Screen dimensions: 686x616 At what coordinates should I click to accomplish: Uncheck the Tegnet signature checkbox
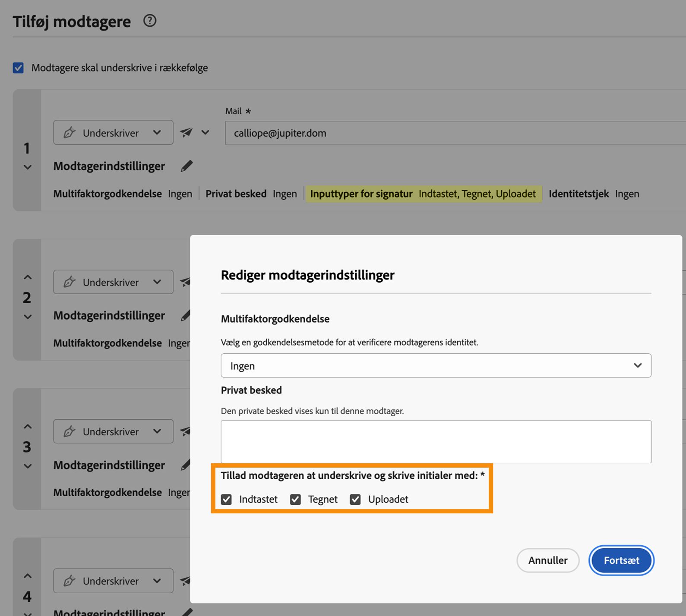[295, 500]
